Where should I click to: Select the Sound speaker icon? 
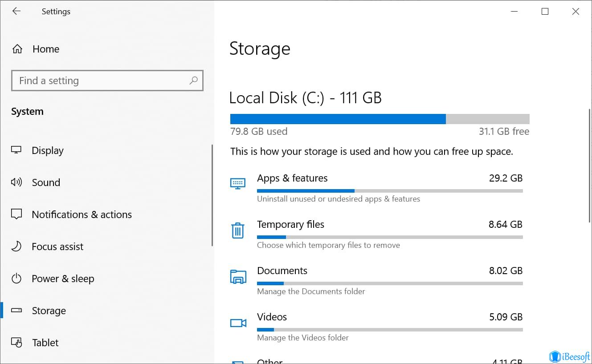coord(16,182)
